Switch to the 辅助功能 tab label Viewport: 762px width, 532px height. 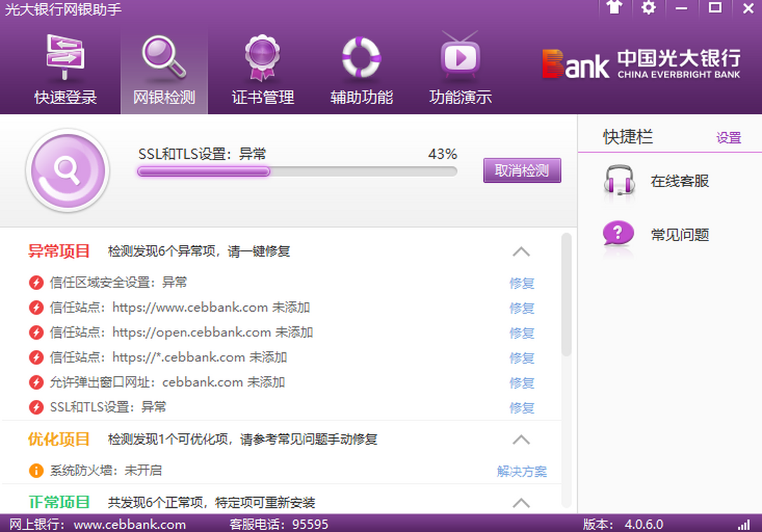click(361, 98)
